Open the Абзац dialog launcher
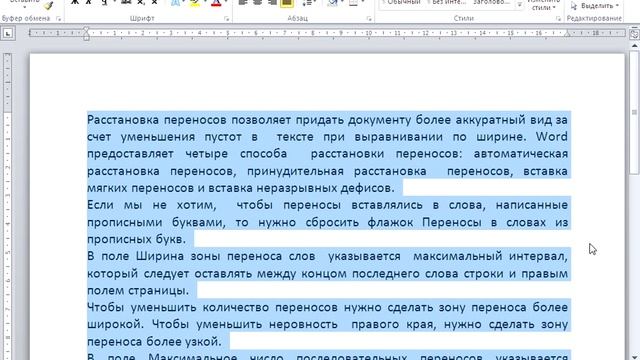Viewport: 640px width, 360px height. [369, 19]
